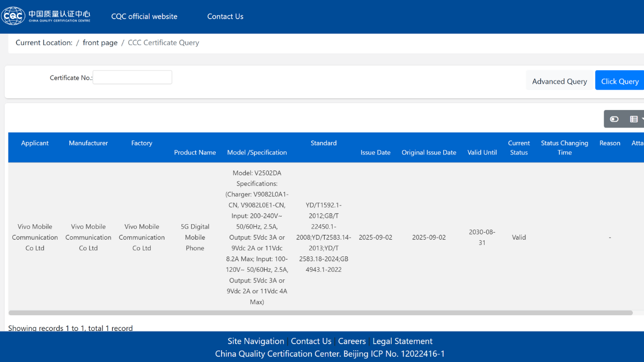The height and width of the screenshot is (362, 644).
Task: Open Advanced Query
Action: [560, 81]
